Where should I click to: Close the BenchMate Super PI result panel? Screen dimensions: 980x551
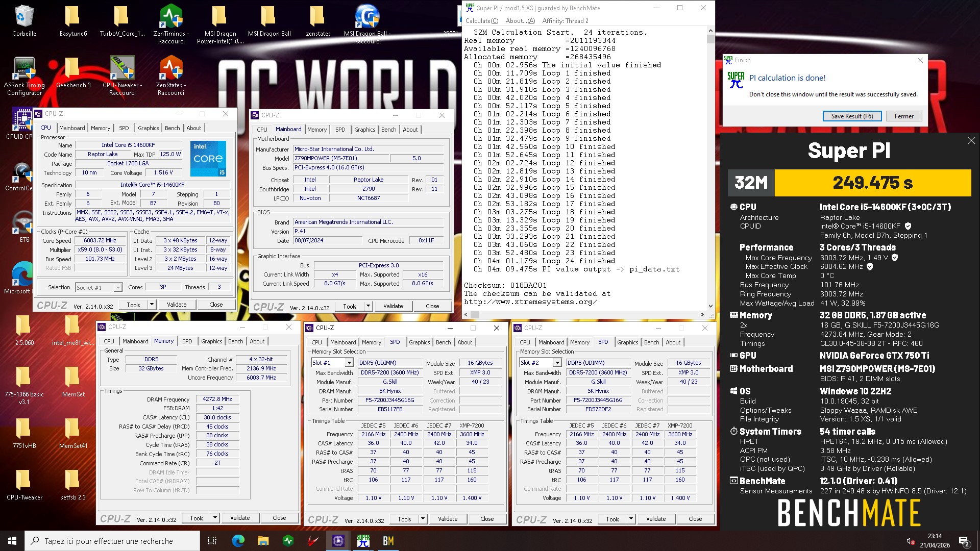(971, 141)
